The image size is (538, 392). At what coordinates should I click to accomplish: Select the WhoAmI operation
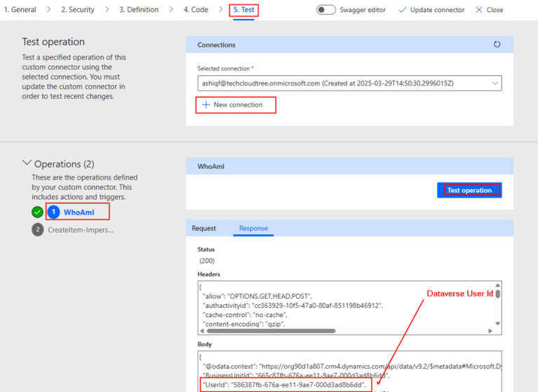point(79,212)
